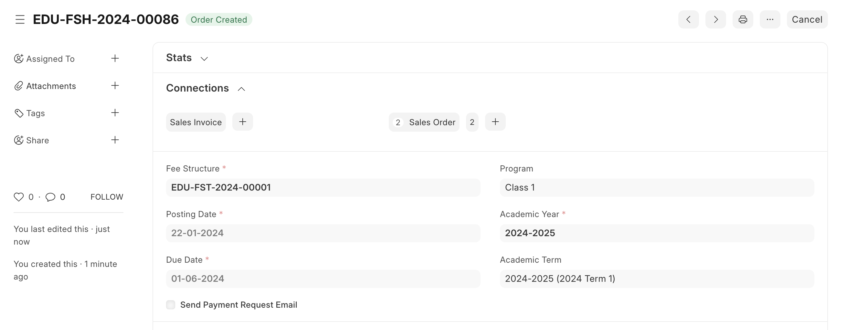
Task: Add an assignee with plus icon
Action: (115, 58)
